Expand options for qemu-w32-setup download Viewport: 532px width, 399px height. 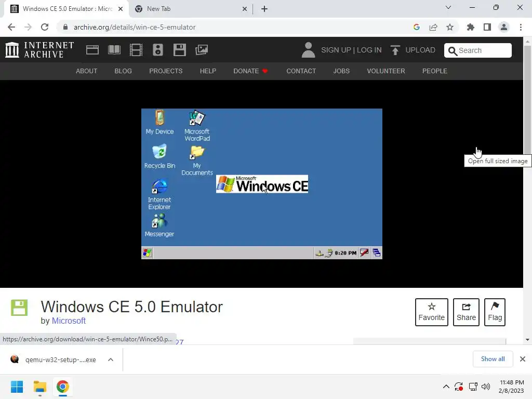[111, 360]
